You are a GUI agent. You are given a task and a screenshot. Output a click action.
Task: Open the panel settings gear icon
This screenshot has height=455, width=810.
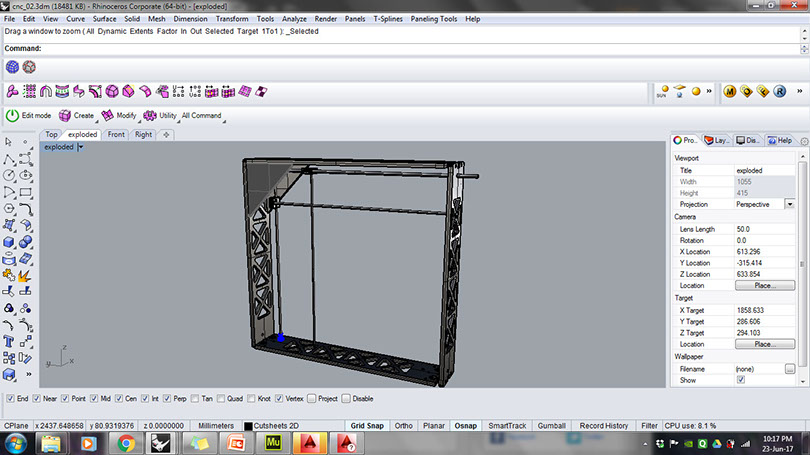(804, 141)
